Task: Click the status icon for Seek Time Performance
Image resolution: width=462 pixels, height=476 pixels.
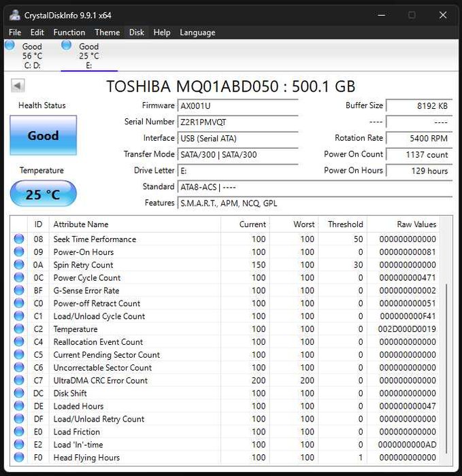Action: click(x=19, y=239)
